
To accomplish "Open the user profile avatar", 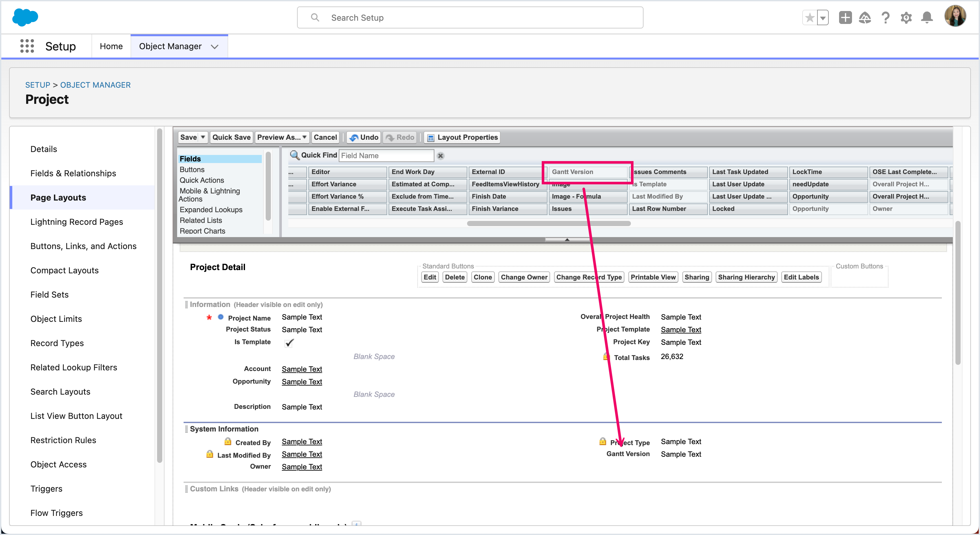I will click(x=955, y=16).
